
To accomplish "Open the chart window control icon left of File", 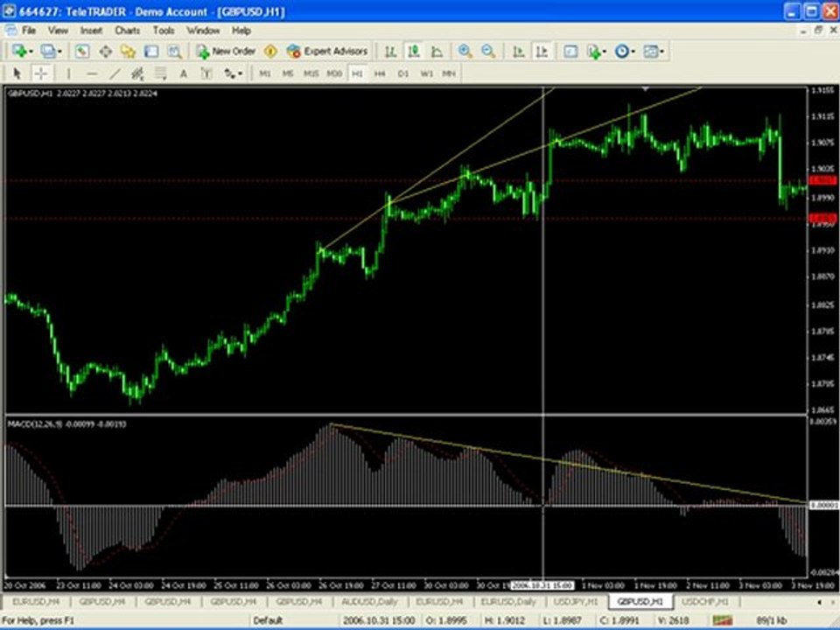I will 10,30.
